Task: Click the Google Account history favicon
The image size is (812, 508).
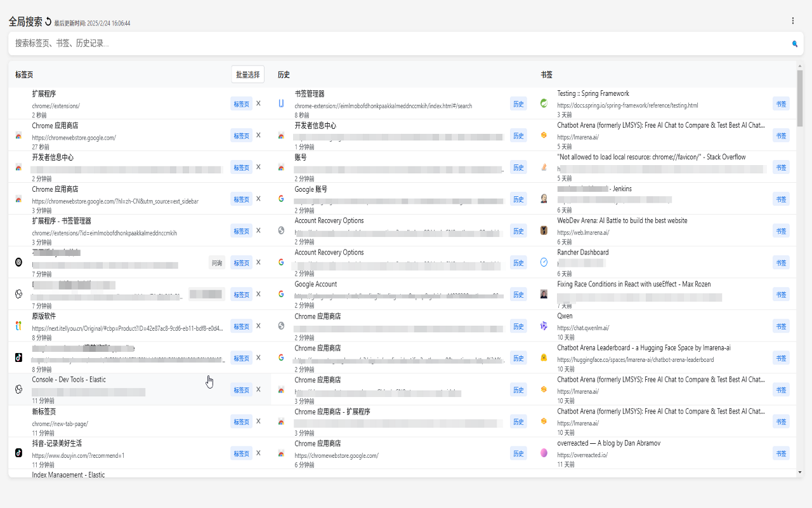Action: pos(281,294)
